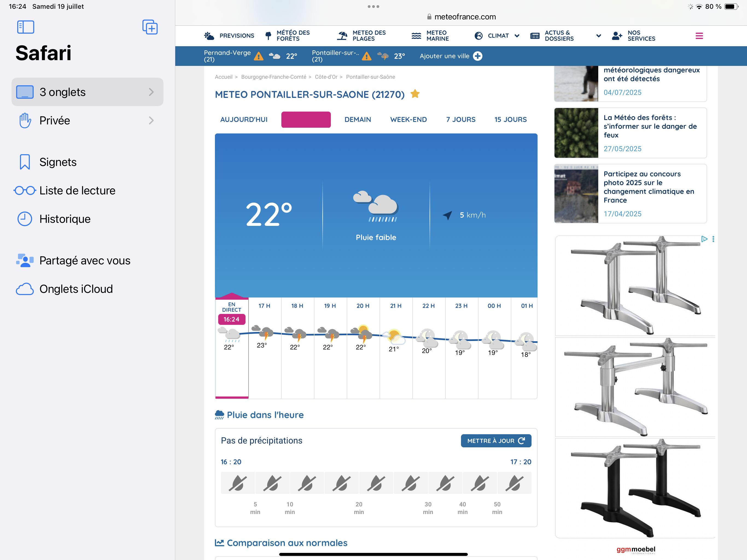
Task: Check the Wi-Fi status icon
Action: 699,6
